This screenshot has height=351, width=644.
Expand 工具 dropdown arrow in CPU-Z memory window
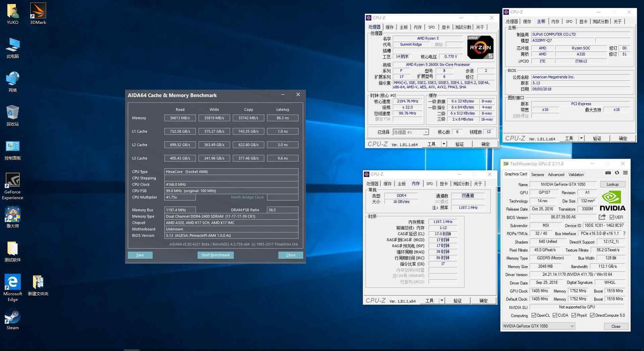(441, 301)
